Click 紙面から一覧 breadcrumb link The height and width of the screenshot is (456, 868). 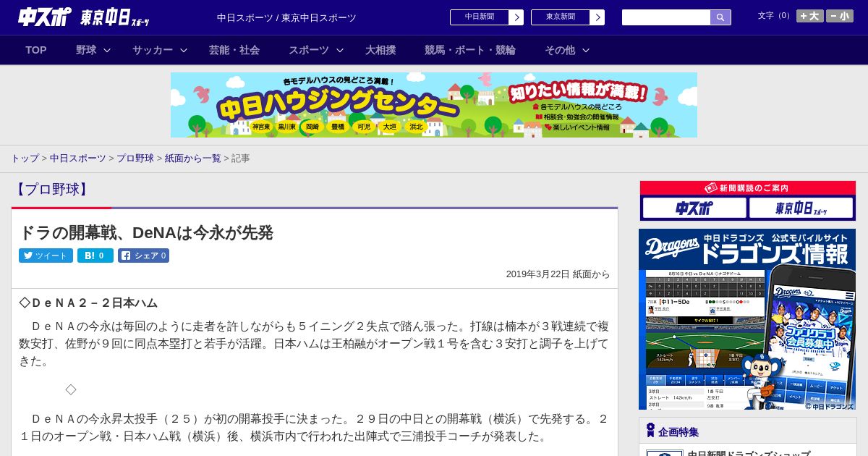click(x=192, y=158)
